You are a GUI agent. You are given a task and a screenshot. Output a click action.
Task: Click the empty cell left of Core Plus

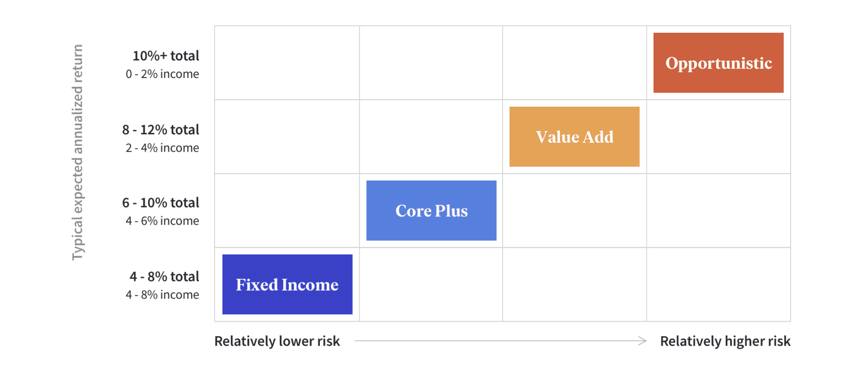click(x=287, y=211)
